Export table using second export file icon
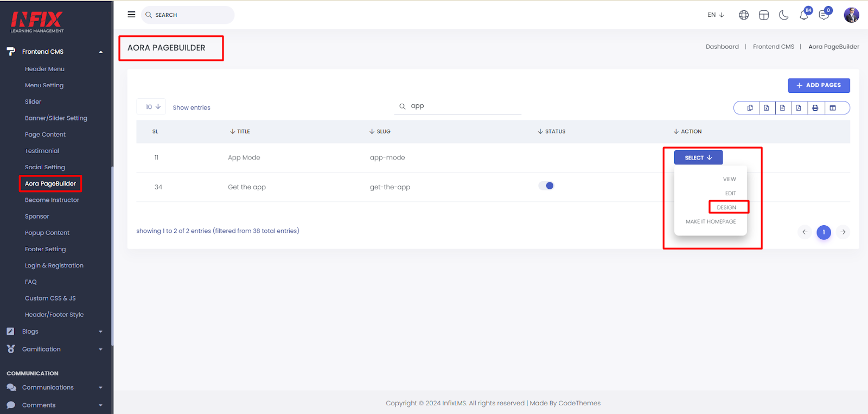The width and height of the screenshot is (868, 414). [767, 108]
